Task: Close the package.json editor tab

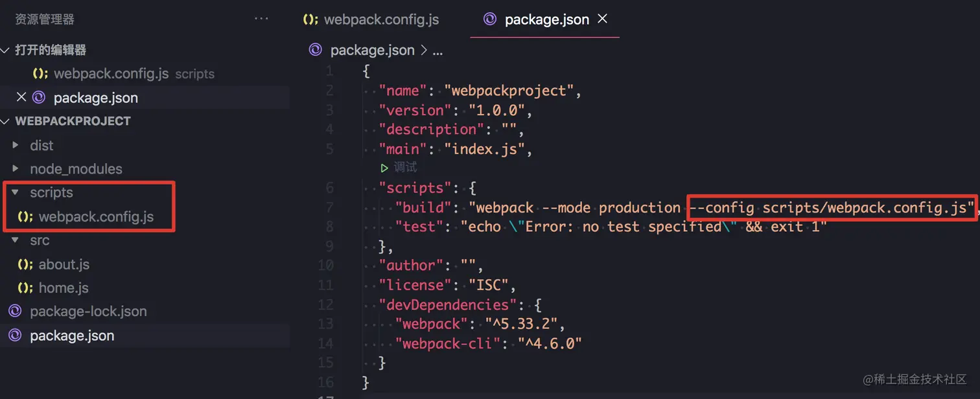Action: point(602,19)
